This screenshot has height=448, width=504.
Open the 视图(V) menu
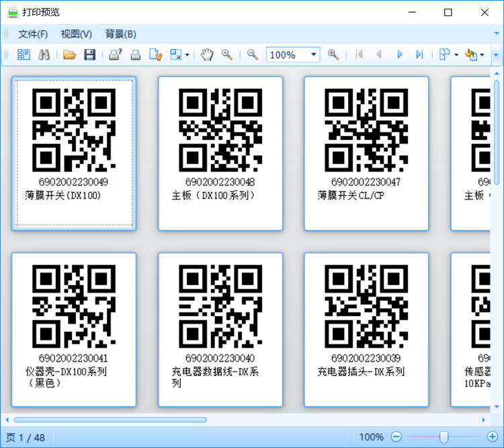point(77,34)
